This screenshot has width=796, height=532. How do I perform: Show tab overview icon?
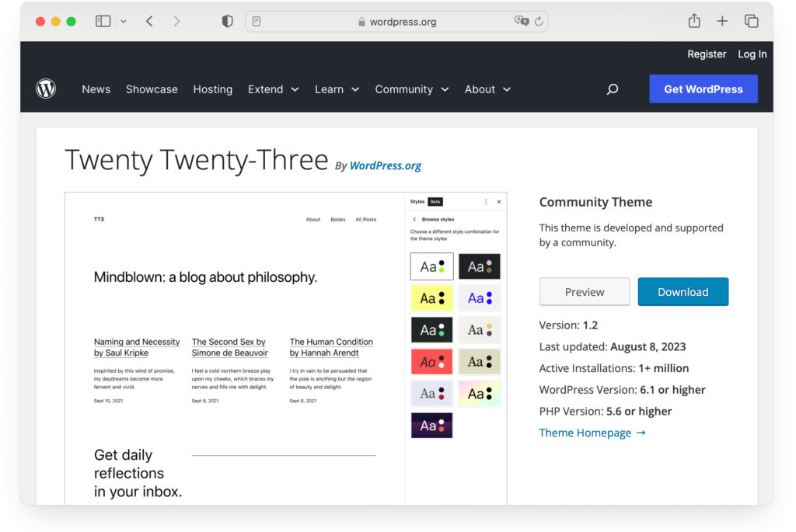click(752, 21)
